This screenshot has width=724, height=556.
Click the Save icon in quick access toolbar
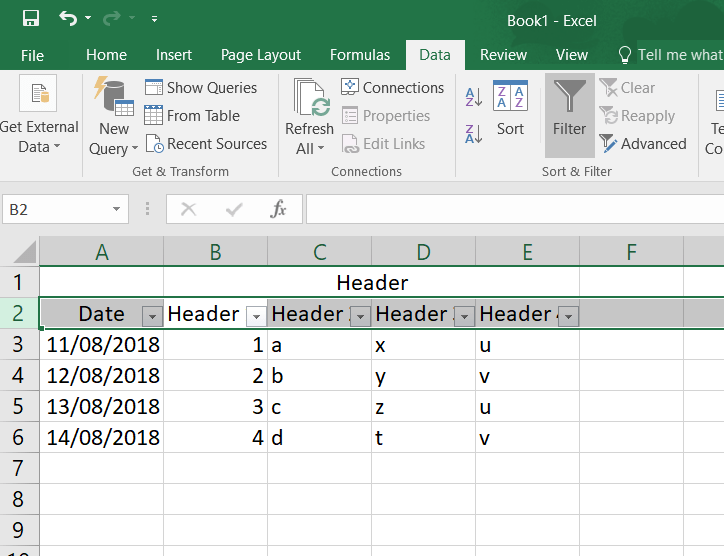point(31,18)
